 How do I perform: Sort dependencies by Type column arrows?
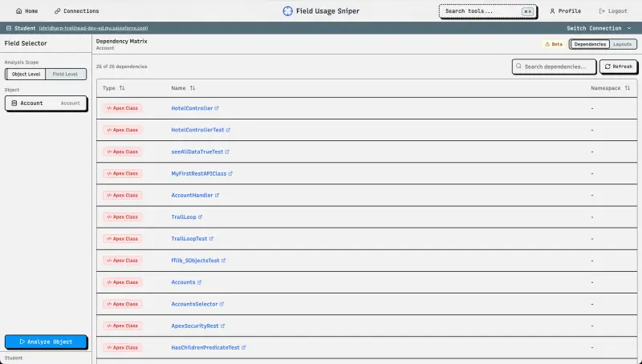[122, 88]
